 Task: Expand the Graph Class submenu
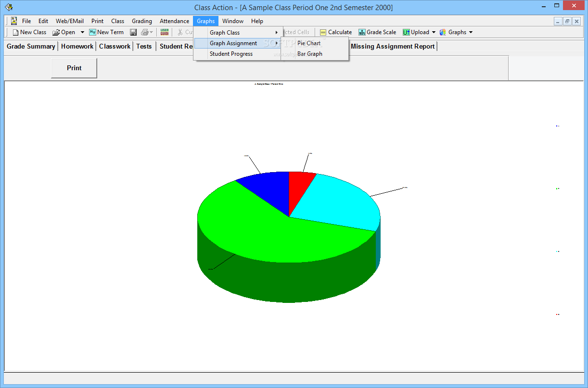[x=237, y=33]
